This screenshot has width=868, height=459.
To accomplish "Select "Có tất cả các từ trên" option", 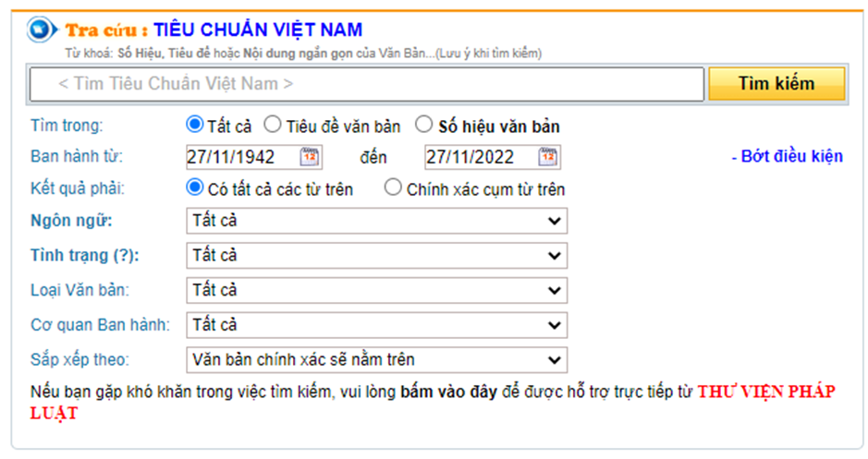I will (x=195, y=188).
